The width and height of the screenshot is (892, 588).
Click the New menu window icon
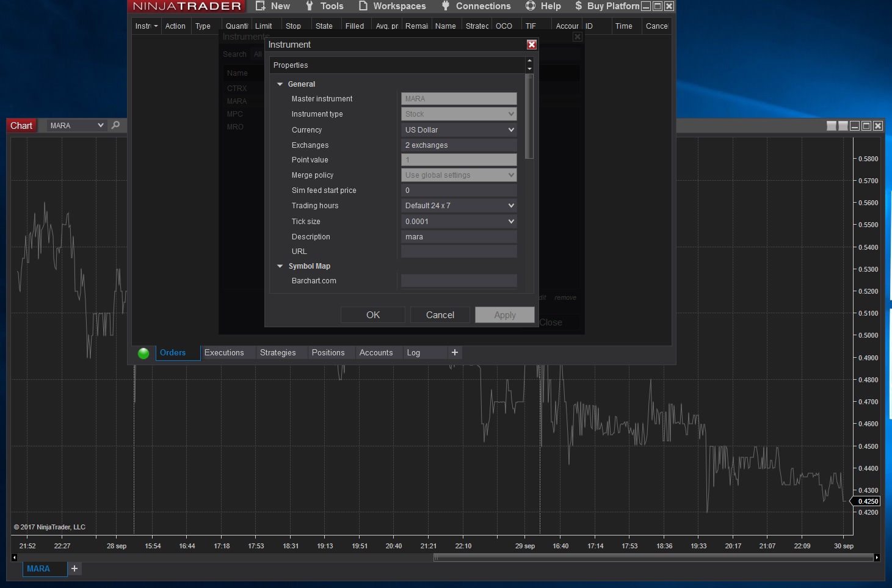click(261, 6)
